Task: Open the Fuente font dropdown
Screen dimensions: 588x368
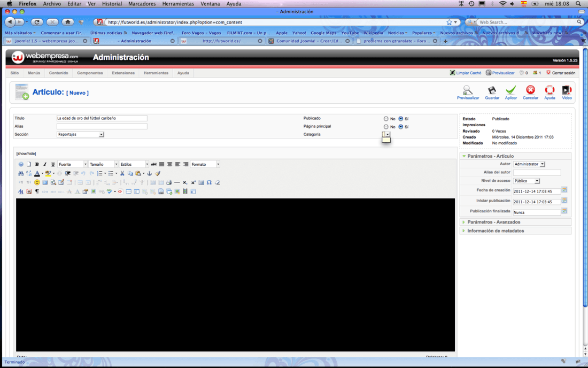Action: [x=72, y=164]
